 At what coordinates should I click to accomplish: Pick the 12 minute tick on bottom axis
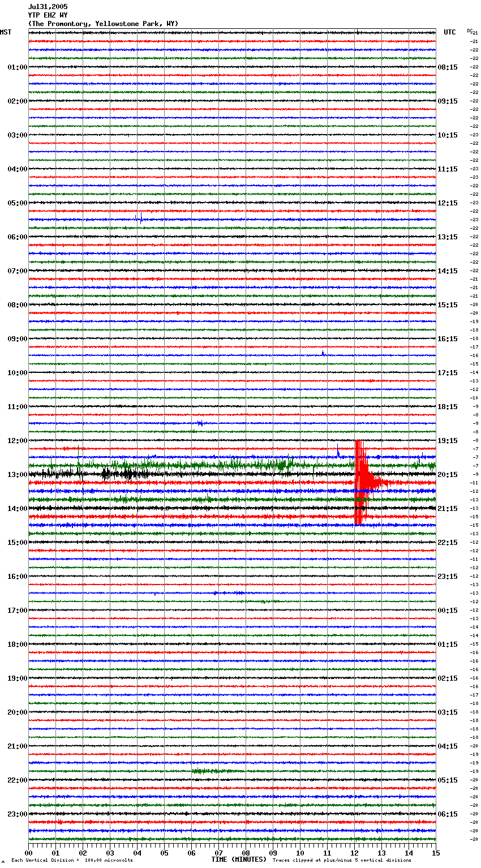coord(354,853)
